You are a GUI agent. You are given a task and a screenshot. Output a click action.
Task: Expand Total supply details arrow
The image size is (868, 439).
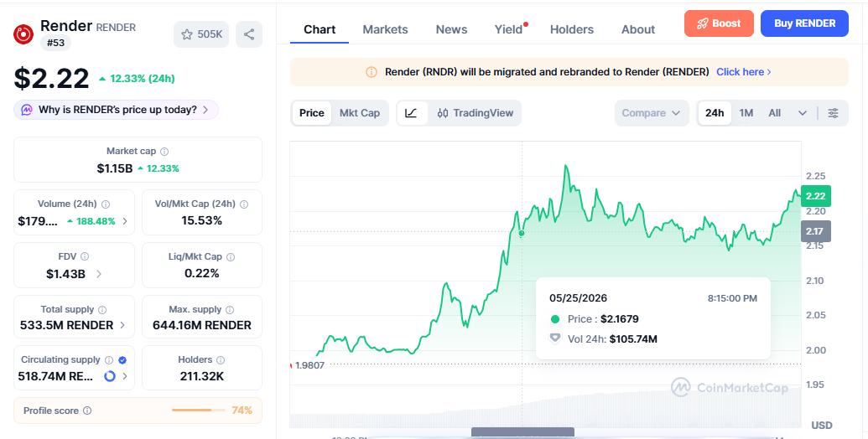122,325
